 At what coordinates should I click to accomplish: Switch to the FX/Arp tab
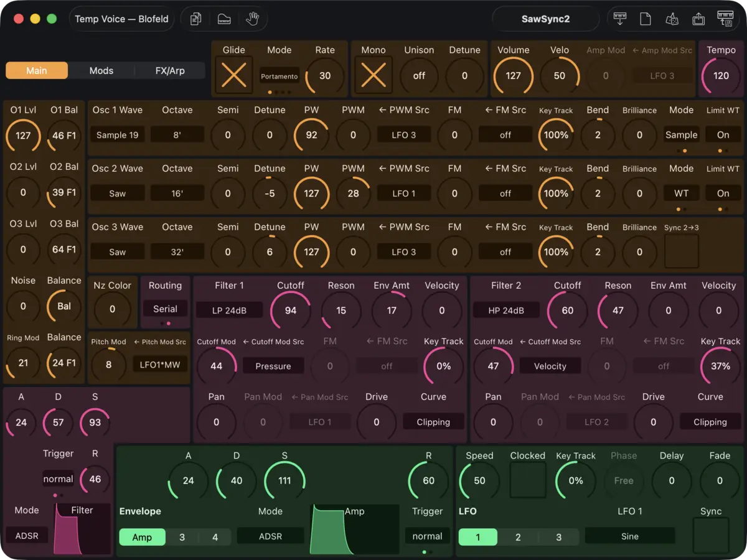click(170, 70)
